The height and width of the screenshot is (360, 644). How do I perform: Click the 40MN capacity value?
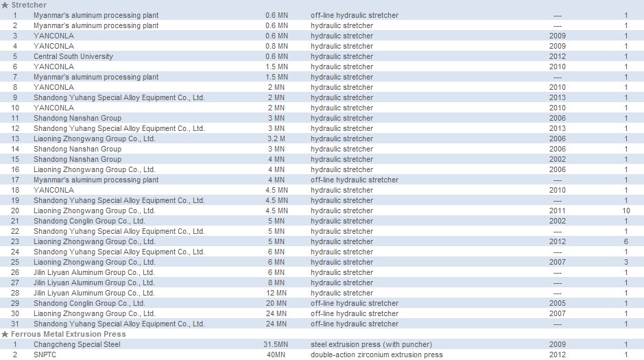(276, 355)
